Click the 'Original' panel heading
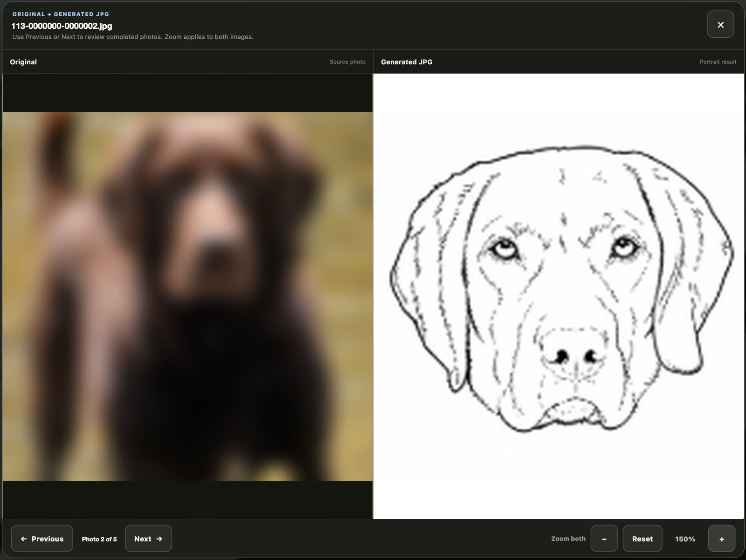The height and width of the screenshot is (560, 746). coord(23,62)
